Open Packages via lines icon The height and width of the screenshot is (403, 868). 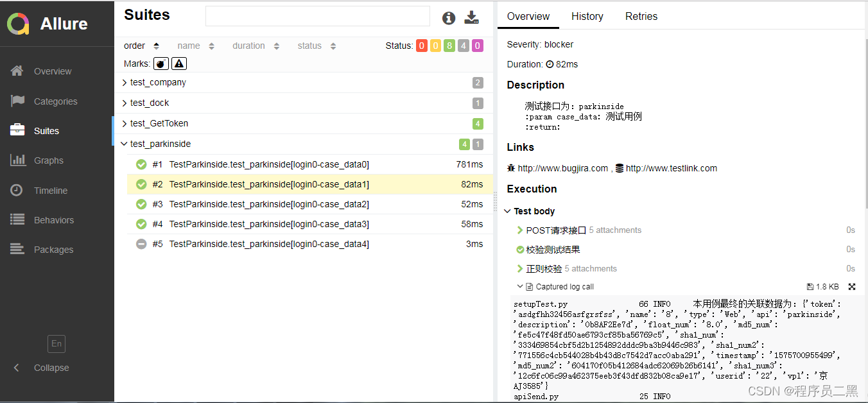pos(17,249)
